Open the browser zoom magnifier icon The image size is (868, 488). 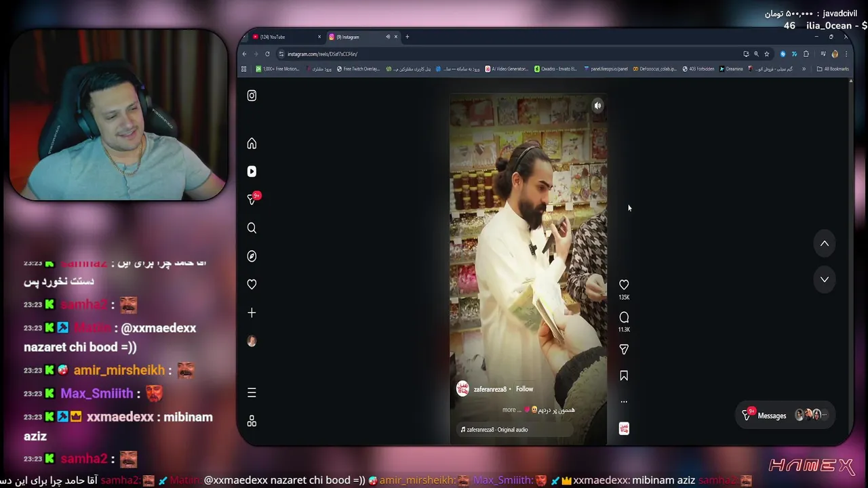[756, 54]
